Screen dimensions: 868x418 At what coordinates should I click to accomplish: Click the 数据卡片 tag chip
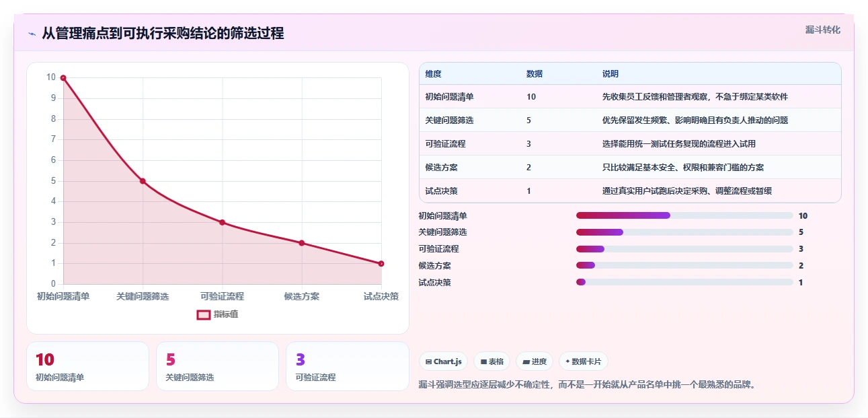[x=583, y=361]
